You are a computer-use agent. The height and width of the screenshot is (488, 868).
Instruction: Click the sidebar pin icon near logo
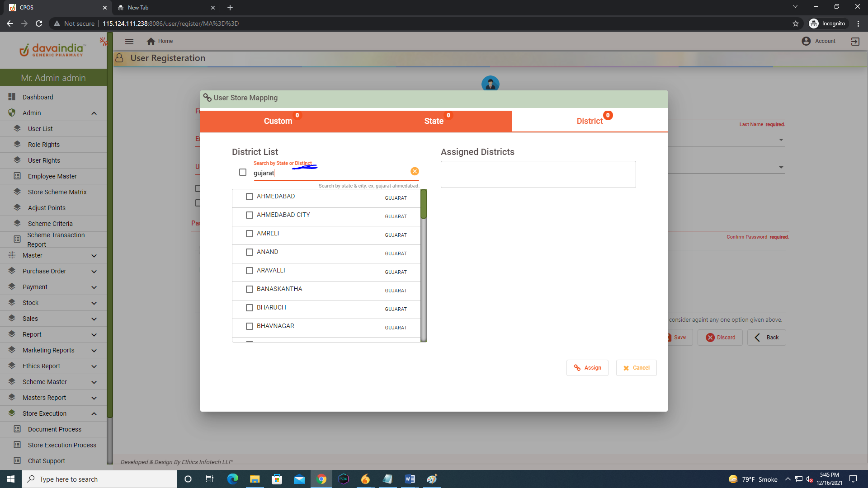[x=104, y=42]
